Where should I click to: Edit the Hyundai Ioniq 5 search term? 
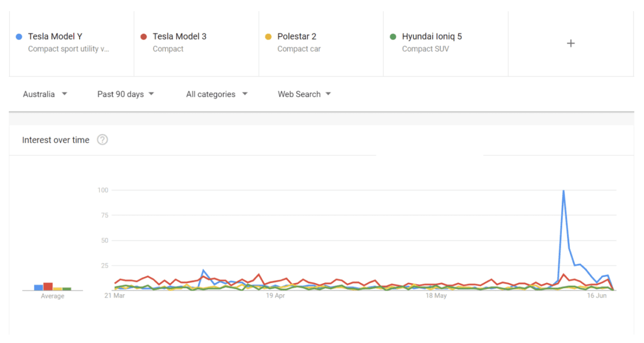(431, 37)
